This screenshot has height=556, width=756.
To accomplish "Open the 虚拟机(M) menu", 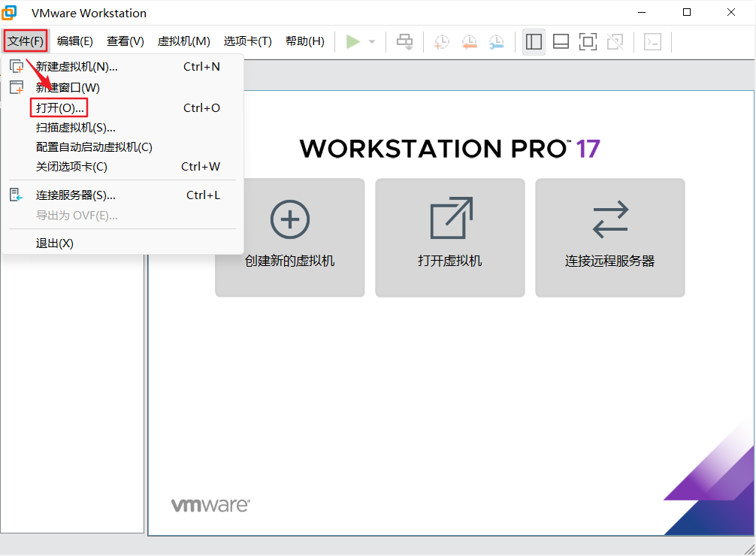I will [183, 41].
